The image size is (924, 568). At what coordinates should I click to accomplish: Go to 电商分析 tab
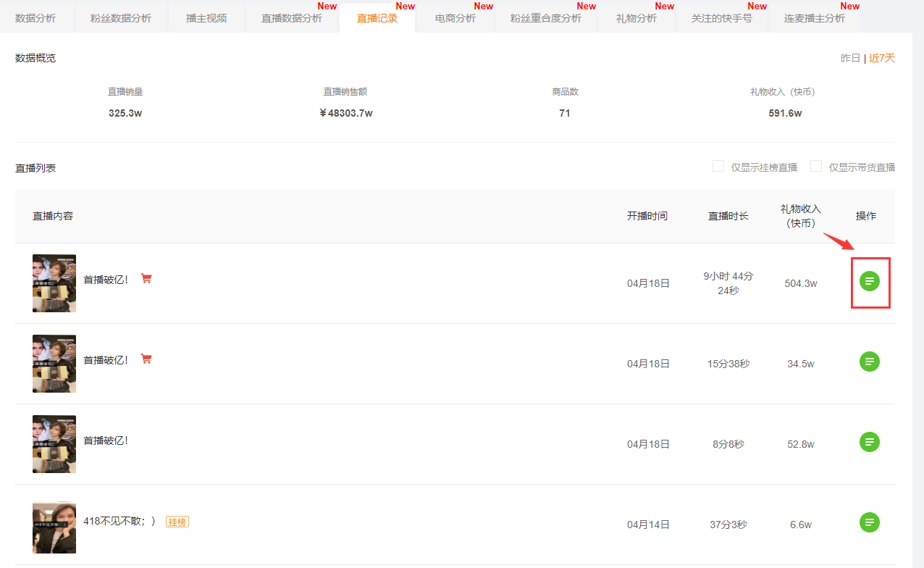click(455, 18)
